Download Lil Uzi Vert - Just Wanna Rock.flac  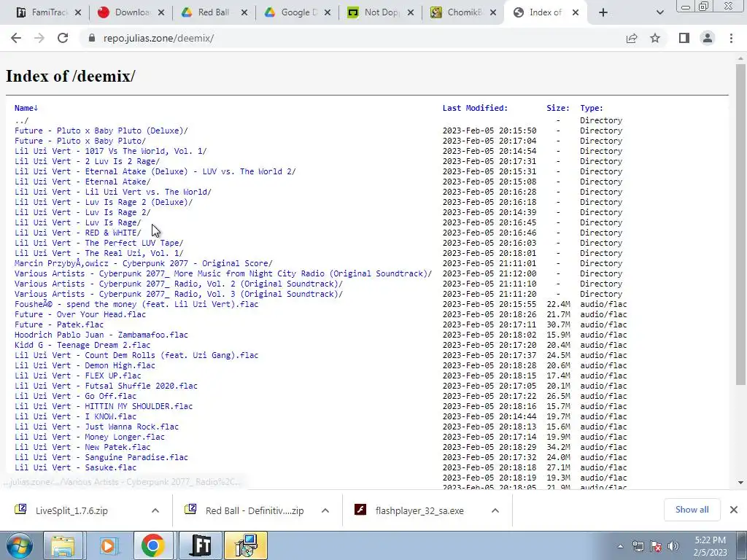97,427
